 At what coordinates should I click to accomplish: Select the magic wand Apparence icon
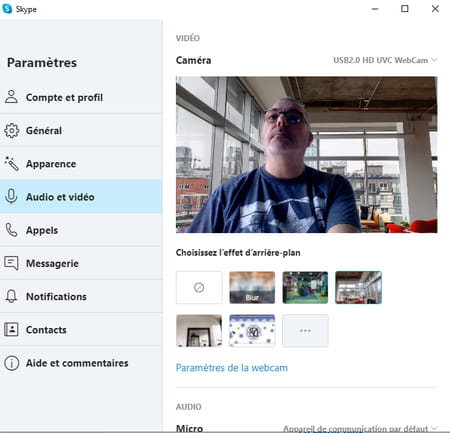click(x=11, y=164)
